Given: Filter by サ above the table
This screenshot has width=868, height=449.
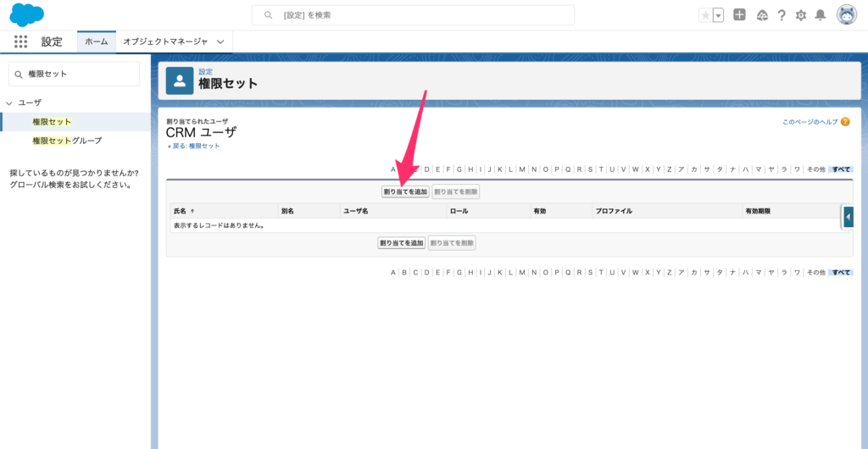Looking at the screenshot, I should click(x=707, y=169).
